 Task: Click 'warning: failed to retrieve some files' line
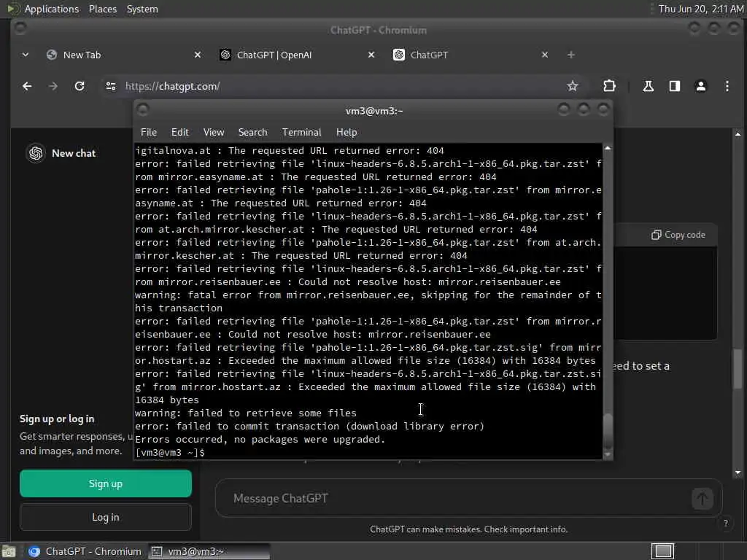tap(246, 413)
